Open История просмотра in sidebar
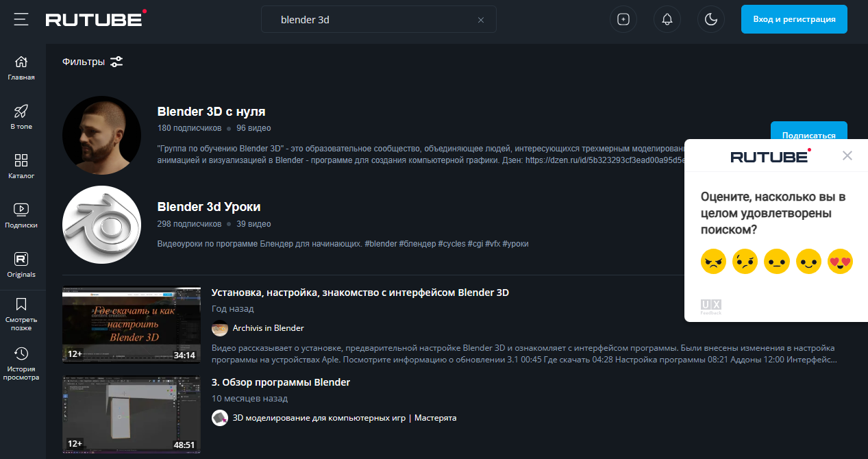This screenshot has height=459, width=868. 21,363
